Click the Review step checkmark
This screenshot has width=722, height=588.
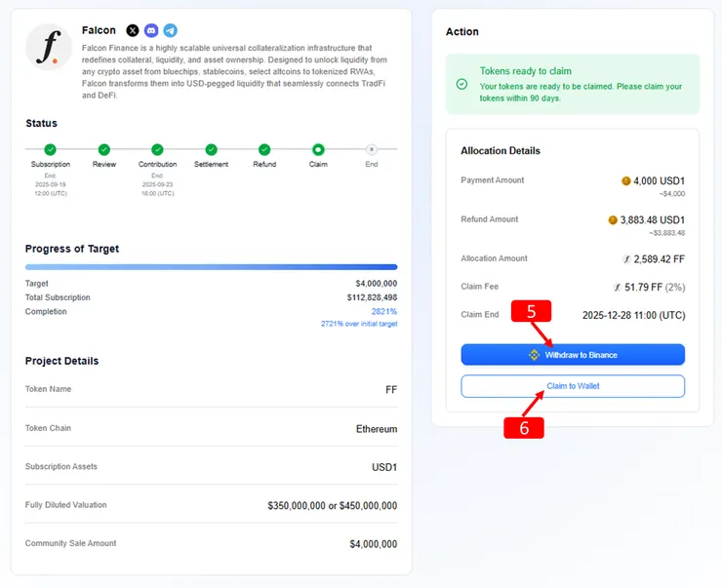click(104, 149)
